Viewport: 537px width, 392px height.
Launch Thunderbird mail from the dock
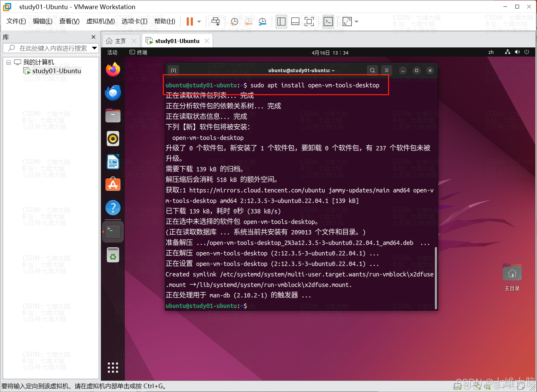pos(113,92)
